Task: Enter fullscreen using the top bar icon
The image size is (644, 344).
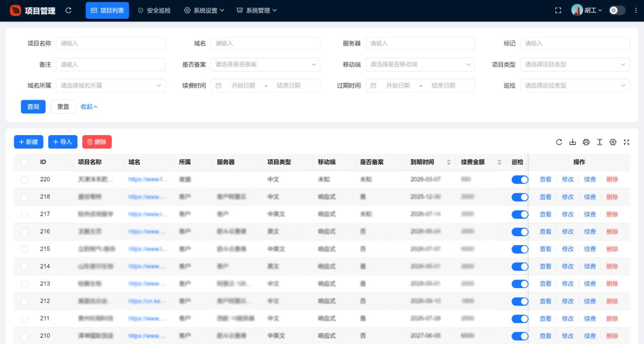Action: (x=558, y=10)
